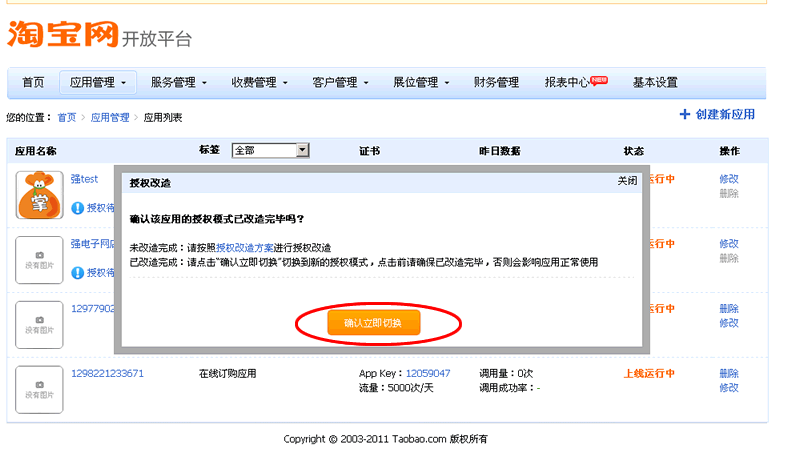The image size is (792, 449).
Task: Click the 昨日数据 column header
Action: (500, 151)
